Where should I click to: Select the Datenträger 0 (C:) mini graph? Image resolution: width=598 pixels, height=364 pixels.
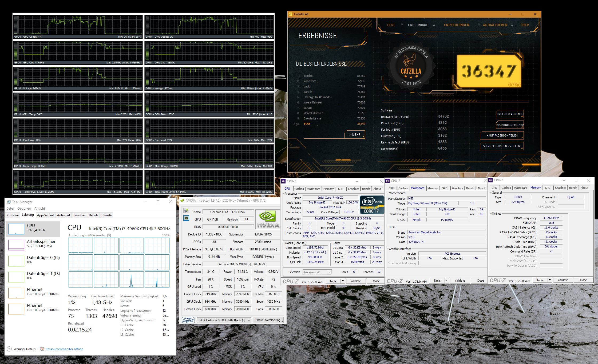pos(16,261)
